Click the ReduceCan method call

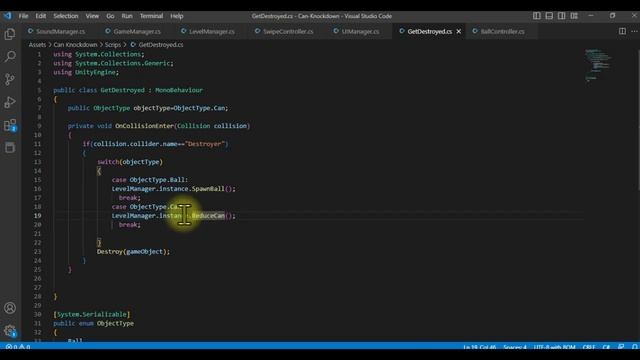tap(208, 216)
